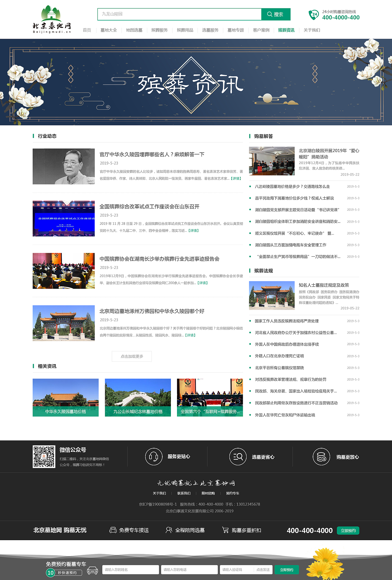The width and height of the screenshot is (392, 580).
Task: Open 潮白陵园党支部开展主题党日活动 list item
Action: point(297,210)
